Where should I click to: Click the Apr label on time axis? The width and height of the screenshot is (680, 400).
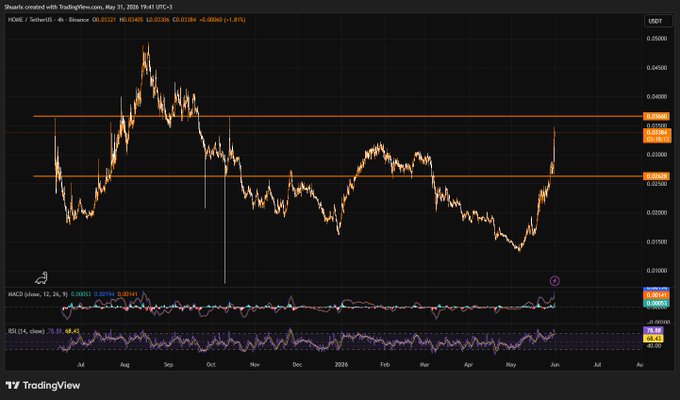tap(468, 365)
